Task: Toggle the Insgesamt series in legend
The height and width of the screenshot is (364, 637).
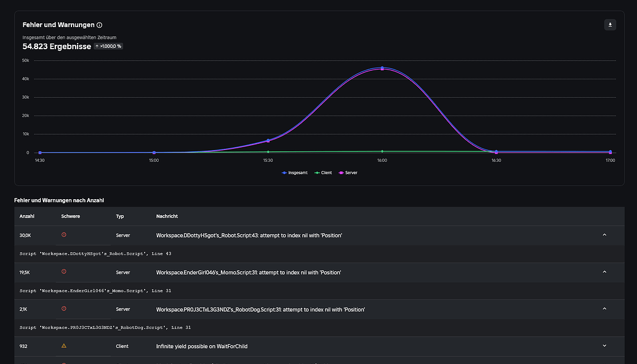Action: 295,173
